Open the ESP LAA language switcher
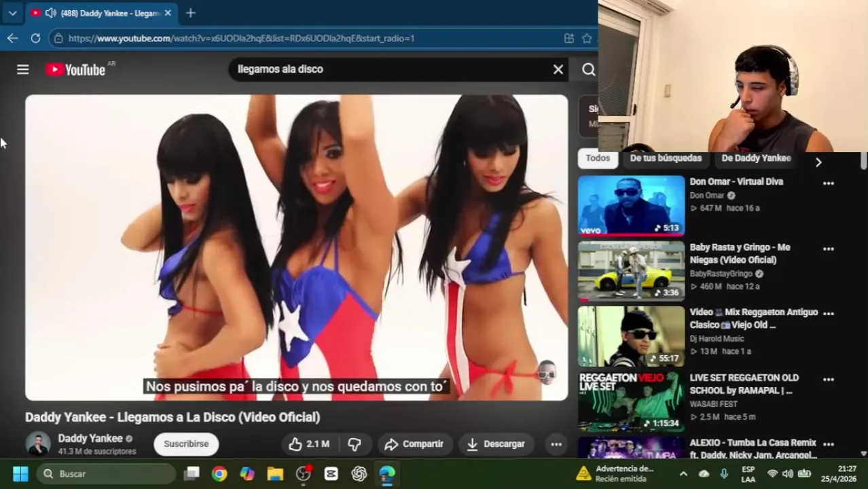868x489 pixels. (748, 473)
